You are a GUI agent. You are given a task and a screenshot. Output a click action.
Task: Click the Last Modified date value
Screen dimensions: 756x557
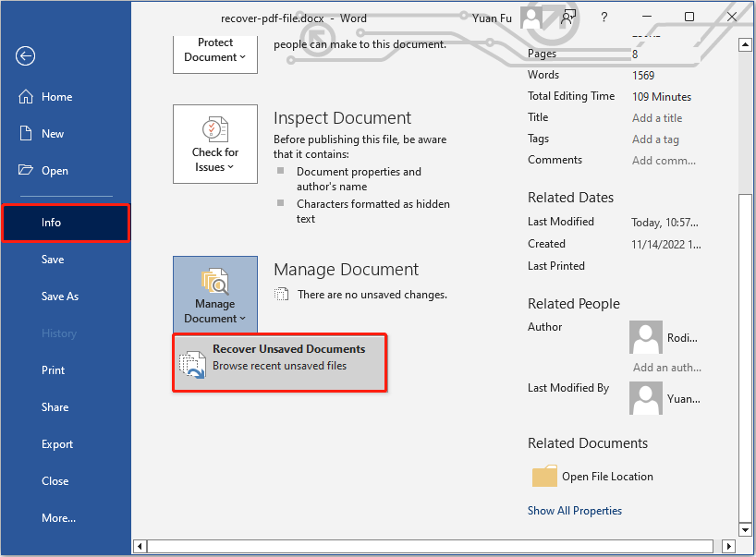(665, 223)
